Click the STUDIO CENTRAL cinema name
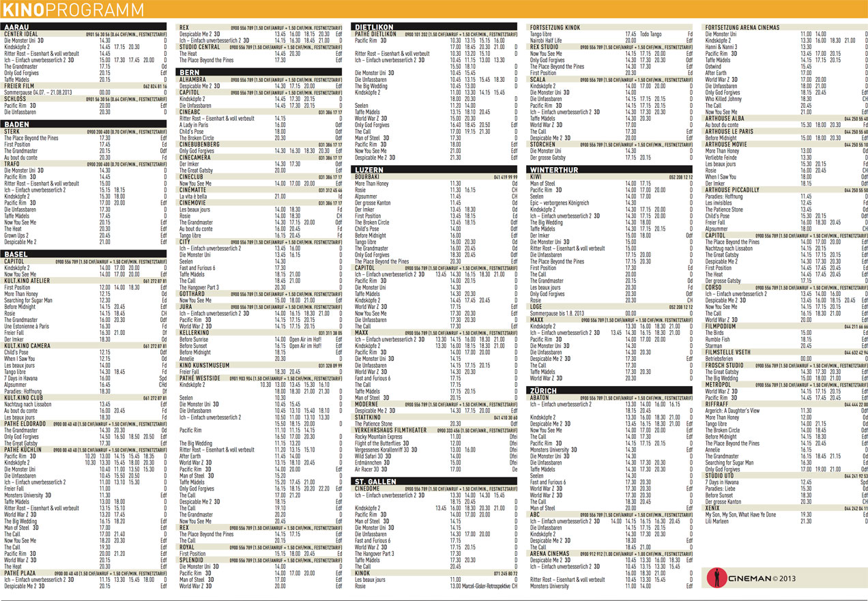The width and height of the screenshot is (868, 601). click(x=200, y=46)
